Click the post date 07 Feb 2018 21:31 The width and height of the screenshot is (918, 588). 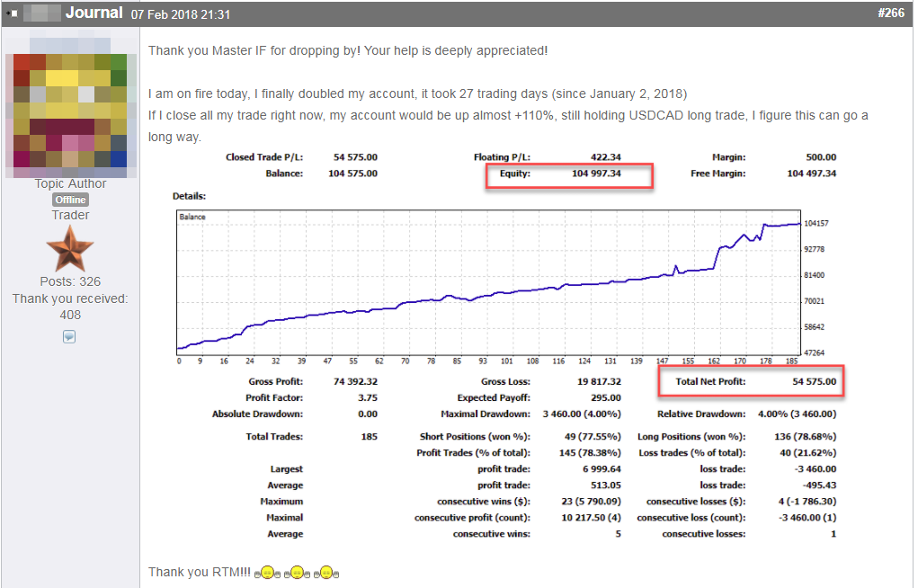tap(181, 14)
